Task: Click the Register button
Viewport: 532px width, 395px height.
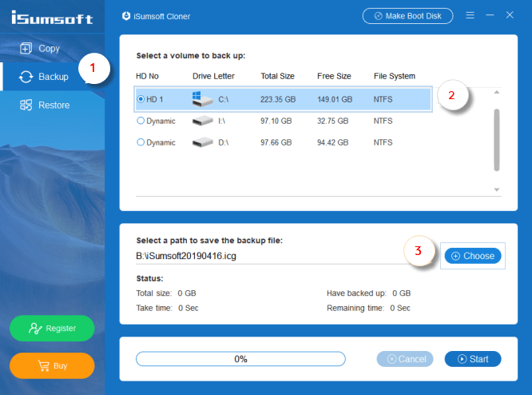Action: coord(52,328)
